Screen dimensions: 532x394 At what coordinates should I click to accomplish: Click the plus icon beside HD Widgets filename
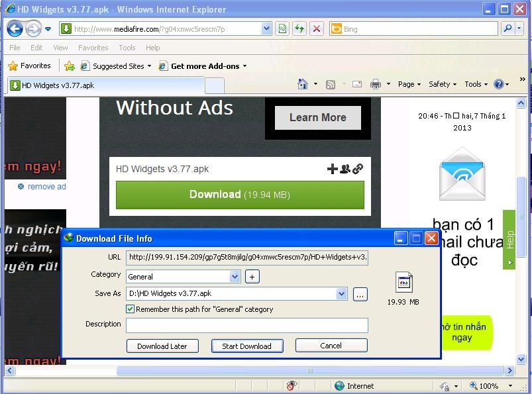point(333,169)
